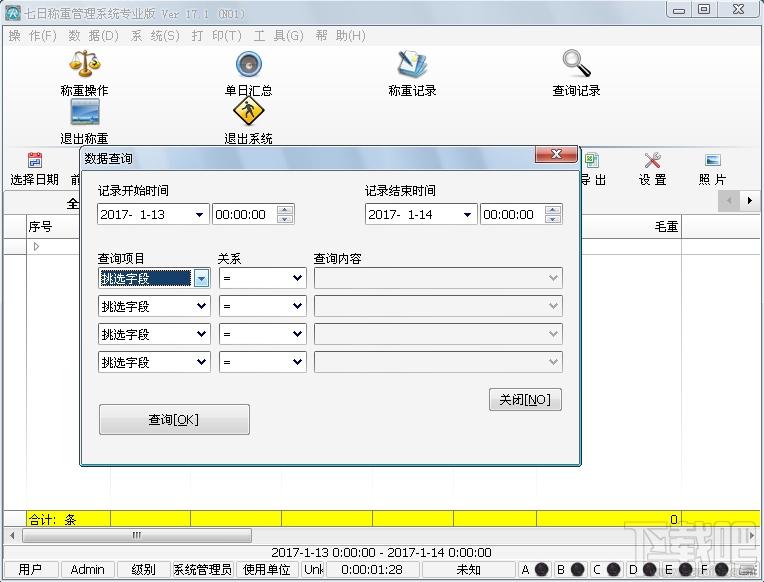This screenshot has width=764, height=582.
Task: Open the 照片 picture icon
Action: pos(712,160)
